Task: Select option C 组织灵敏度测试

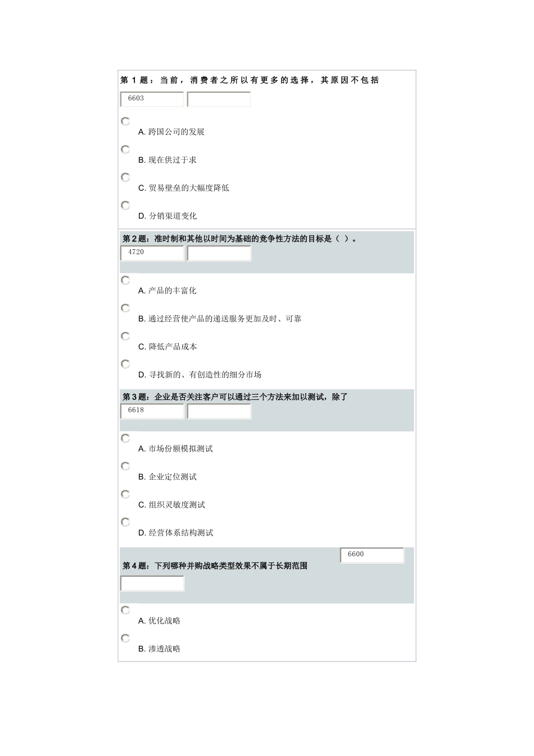Action: (125, 494)
